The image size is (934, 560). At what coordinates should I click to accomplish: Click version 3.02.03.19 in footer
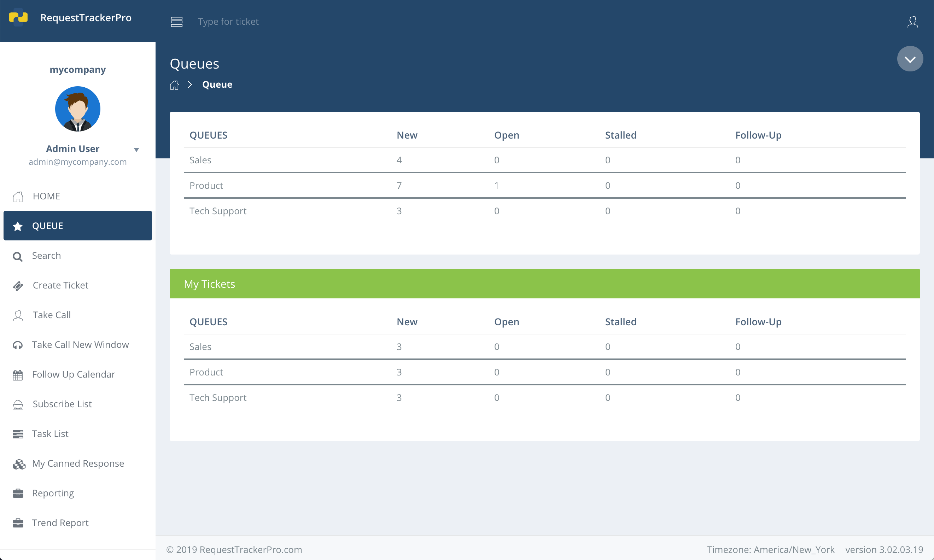tap(884, 550)
